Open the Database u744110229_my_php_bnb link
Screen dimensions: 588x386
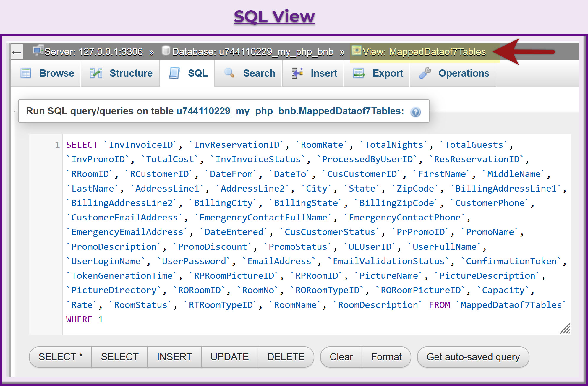[252, 52]
